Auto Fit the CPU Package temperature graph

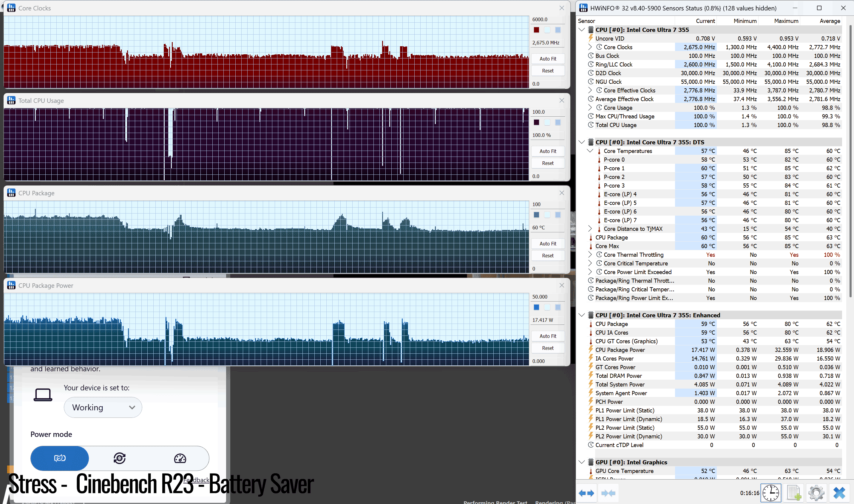(x=548, y=244)
